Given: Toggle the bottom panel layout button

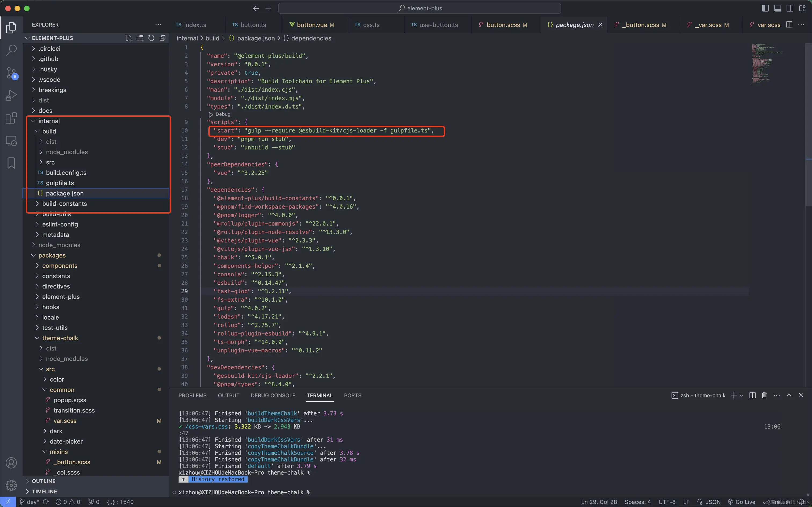Looking at the screenshot, I should click(x=777, y=8).
